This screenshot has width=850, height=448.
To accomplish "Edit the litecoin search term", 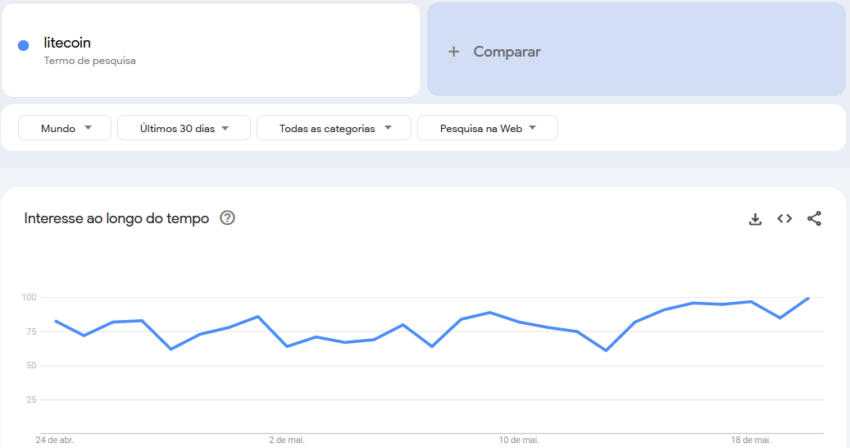I will pyautogui.click(x=67, y=43).
